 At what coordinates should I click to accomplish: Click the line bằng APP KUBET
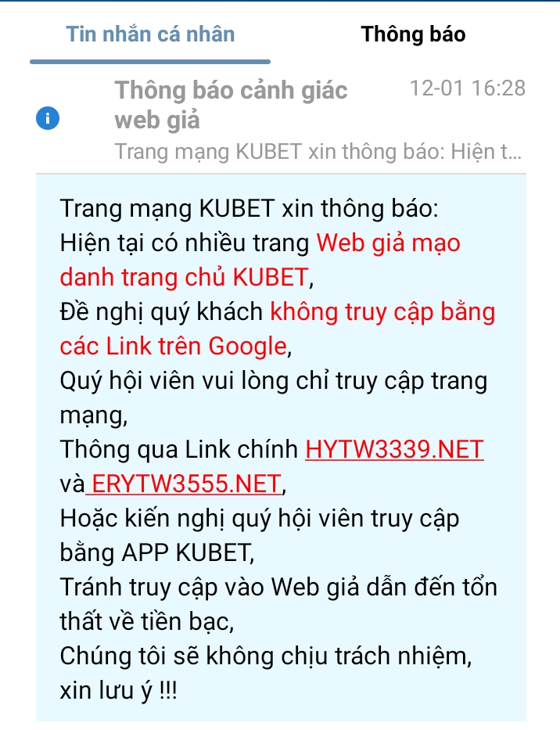(157, 552)
